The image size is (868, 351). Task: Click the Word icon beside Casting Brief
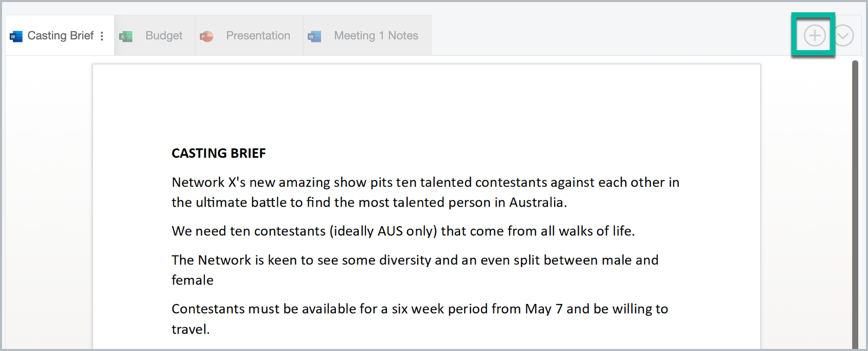coord(16,36)
